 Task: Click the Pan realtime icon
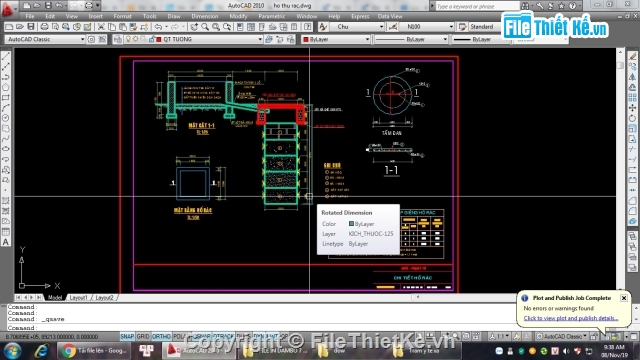pyautogui.click(x=194, y=27)
